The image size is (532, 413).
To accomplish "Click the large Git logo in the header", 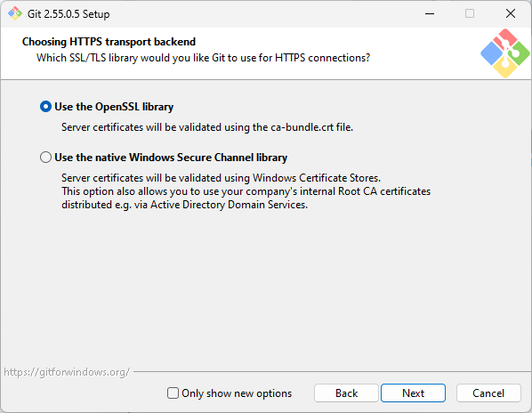I will [505, 53].
